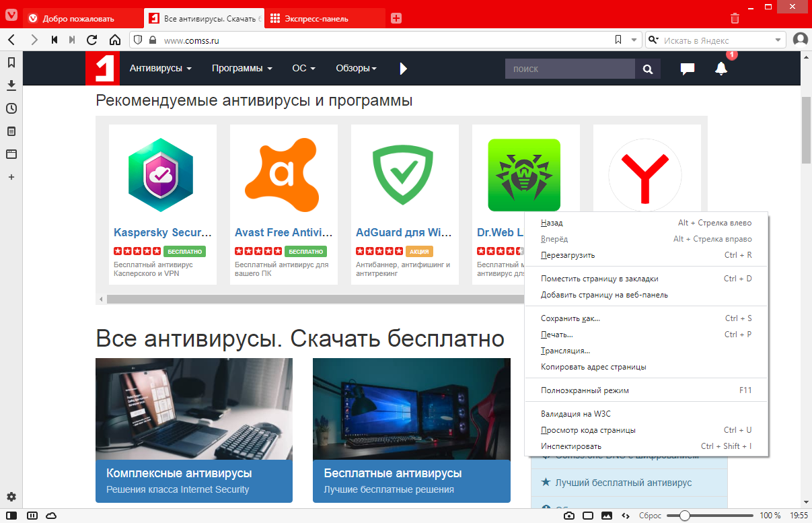Open the Window side panel
The width and height of the screenshot is (812, 523).
11,154
